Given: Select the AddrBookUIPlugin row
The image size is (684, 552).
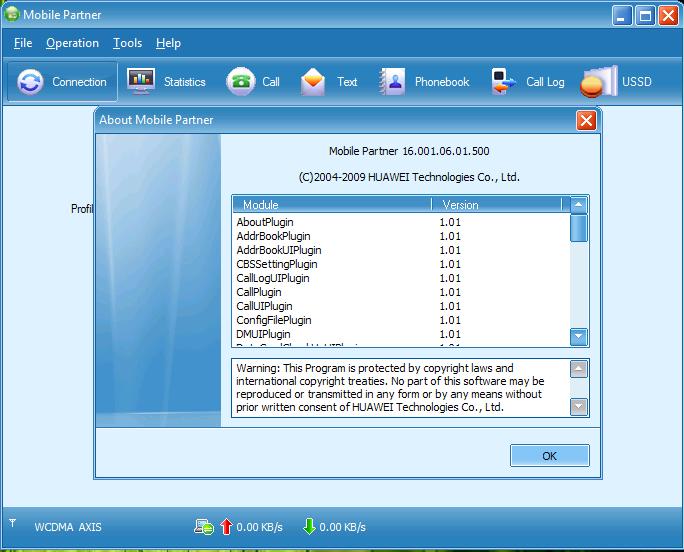Looking at the screenshot, I should point(401,250).
